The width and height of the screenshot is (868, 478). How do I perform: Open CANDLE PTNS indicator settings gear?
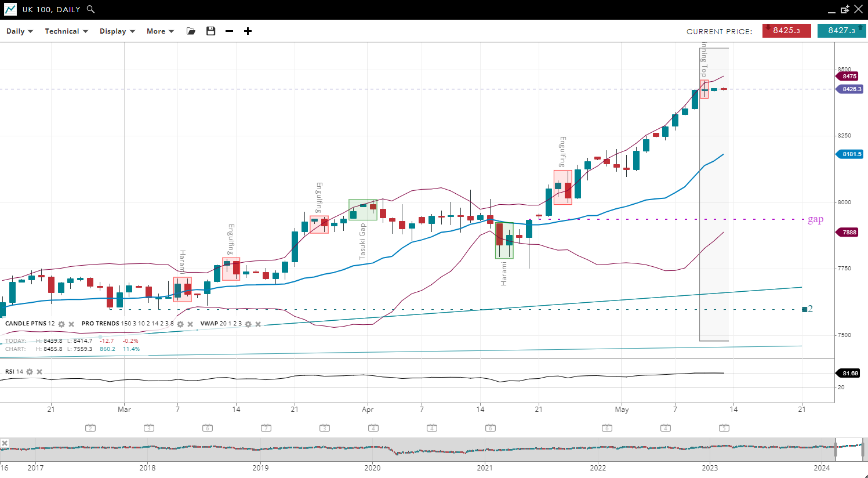pyautogui.click(x=61, y=324)
